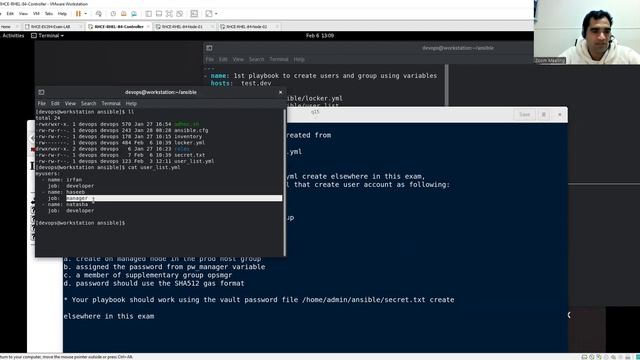Open the VMware View menu
The width and height of the screenshot is (640, 360).
(23, 13)
